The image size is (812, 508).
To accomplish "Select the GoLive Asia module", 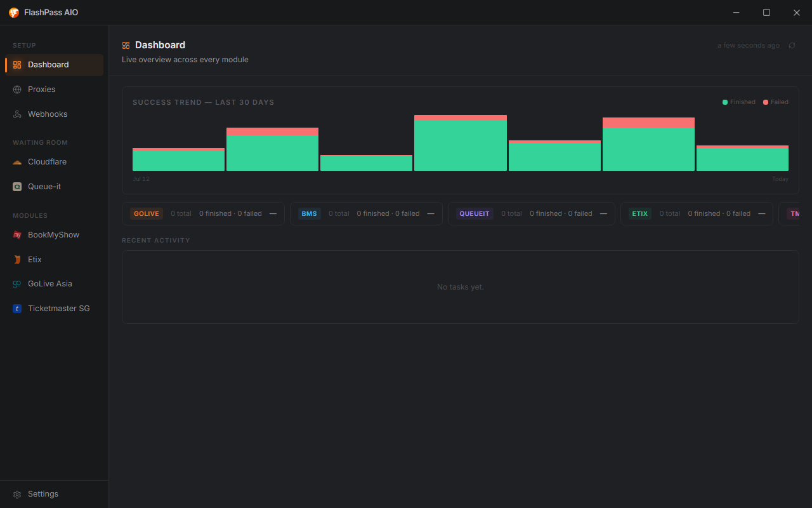I will pyautogui.click(x=54, y=284).
